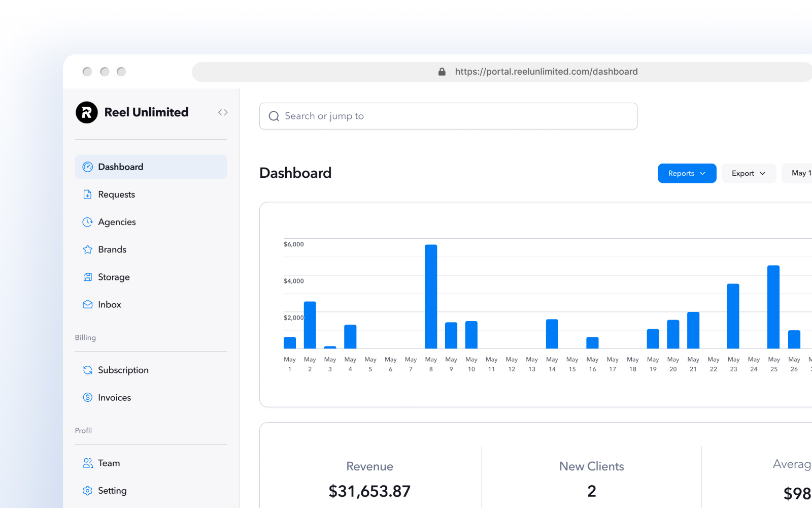
Task: Click the Brands star icon
Action: point(88,249)
